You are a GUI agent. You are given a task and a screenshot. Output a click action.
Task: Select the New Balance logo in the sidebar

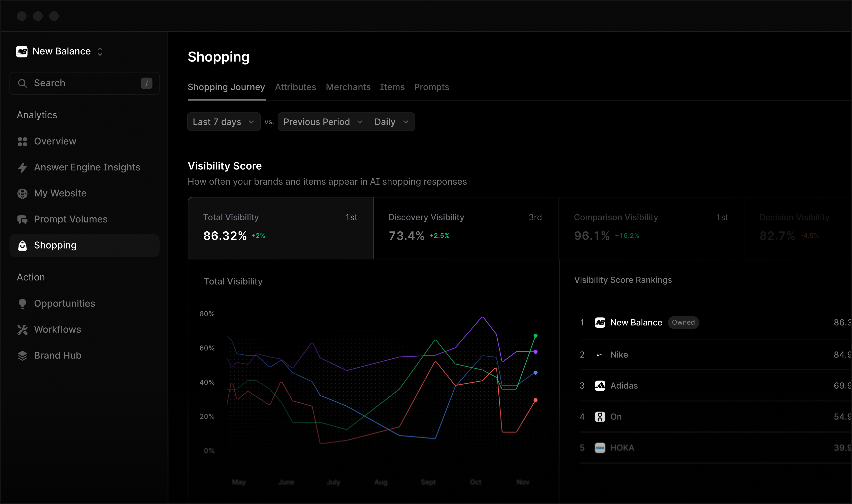coord(22,51)
